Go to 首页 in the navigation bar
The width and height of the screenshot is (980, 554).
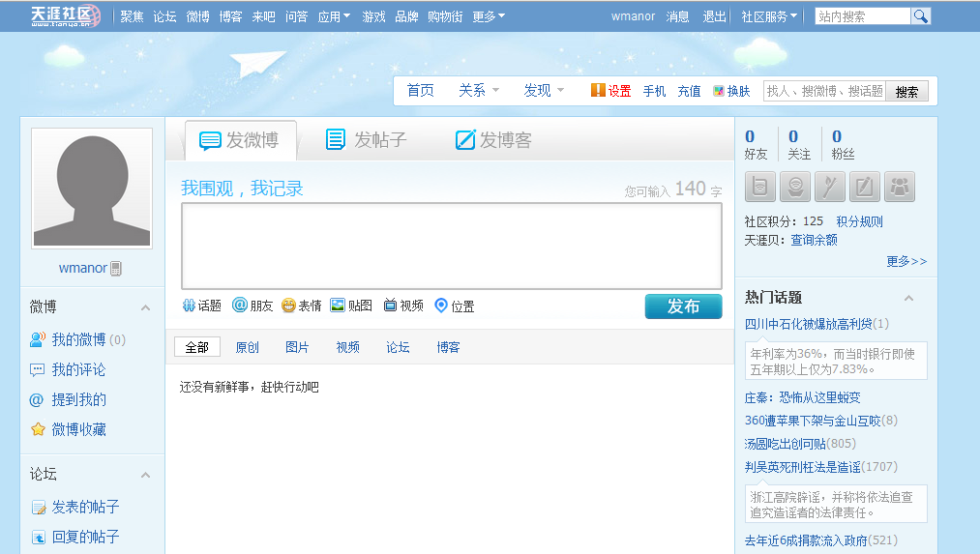420,91
